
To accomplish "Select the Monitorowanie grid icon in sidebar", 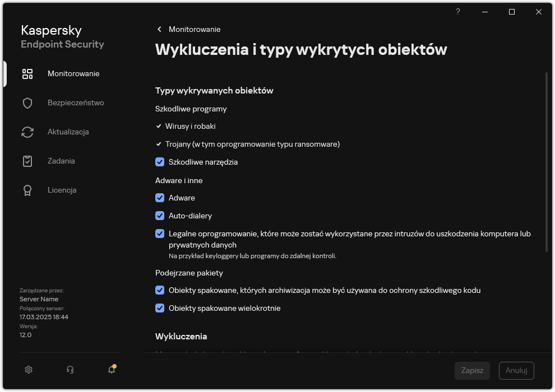I will click(27, 73).
